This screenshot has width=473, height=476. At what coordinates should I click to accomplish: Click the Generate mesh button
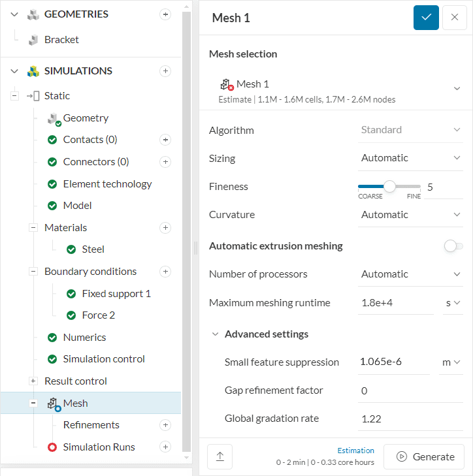pyautogui.click(x=423, y=457)
